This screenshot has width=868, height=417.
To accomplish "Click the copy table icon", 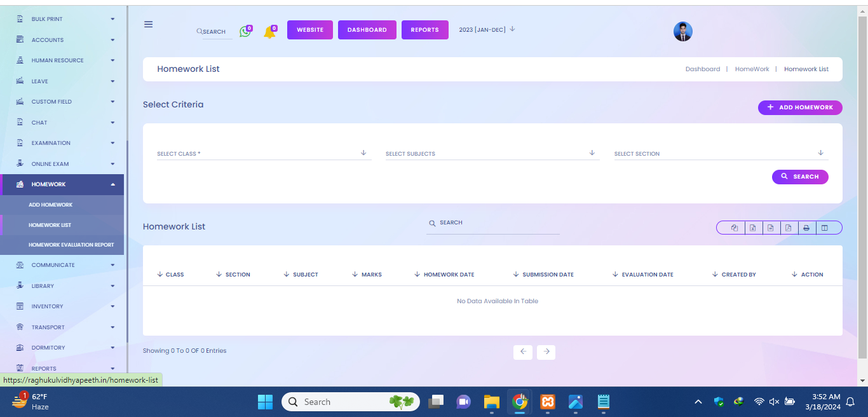I will tap(735, 228).
